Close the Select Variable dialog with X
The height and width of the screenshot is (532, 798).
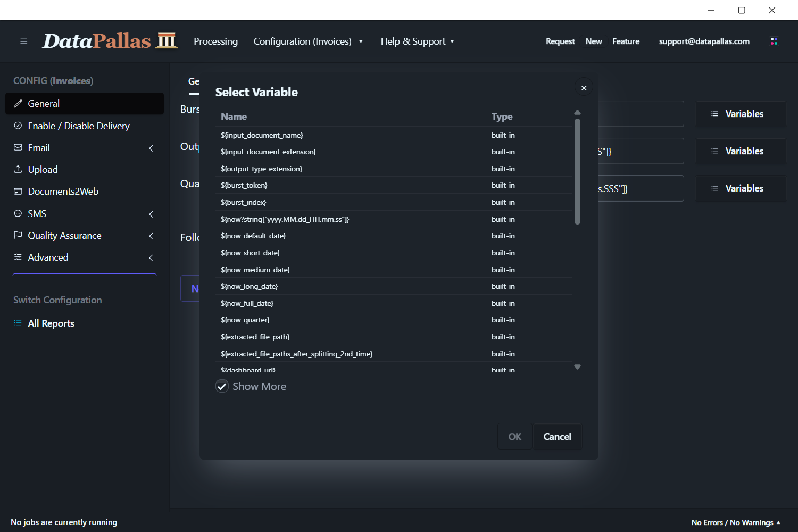coord(584,88)
